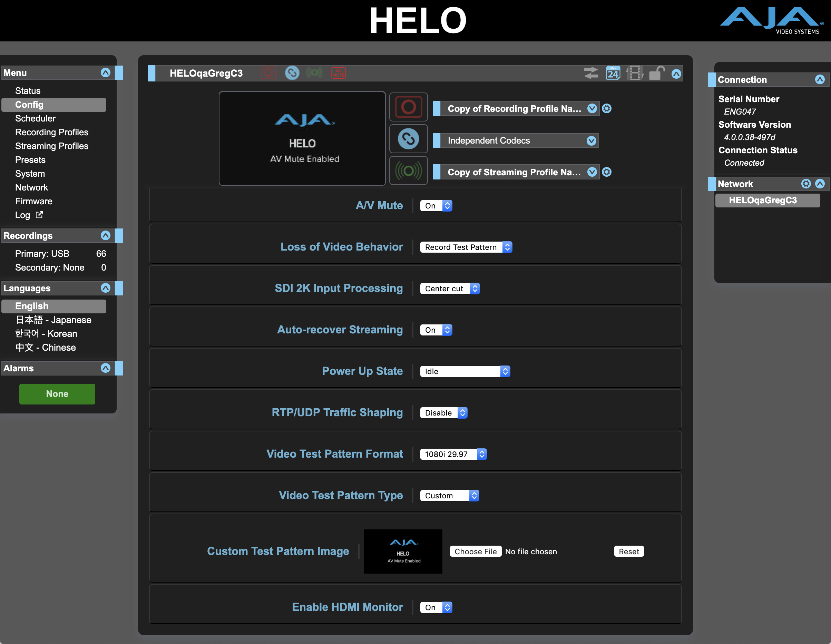Click the Log external link icon

(x=39, y=215)
